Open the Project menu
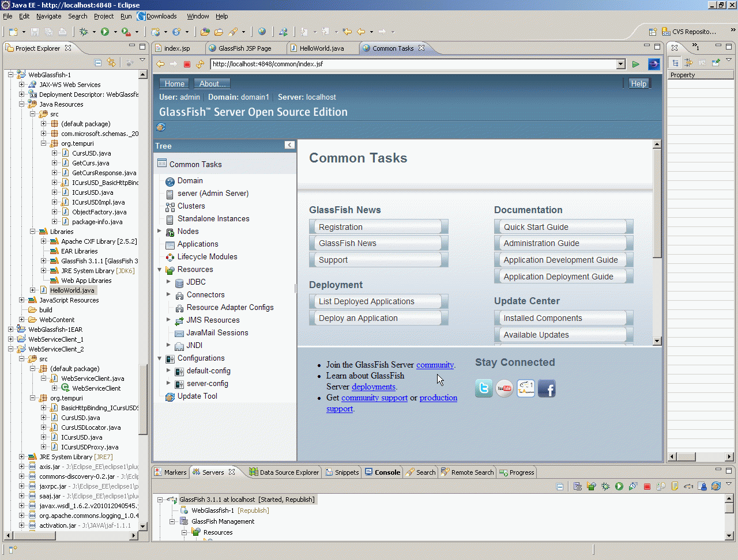738x560 pixels. point(104,16)
